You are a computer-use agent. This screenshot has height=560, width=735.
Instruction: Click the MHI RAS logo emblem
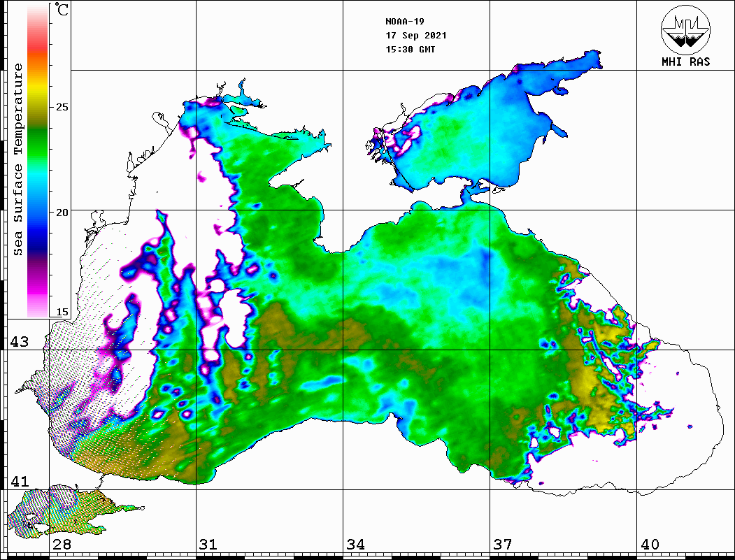(685, 29)
